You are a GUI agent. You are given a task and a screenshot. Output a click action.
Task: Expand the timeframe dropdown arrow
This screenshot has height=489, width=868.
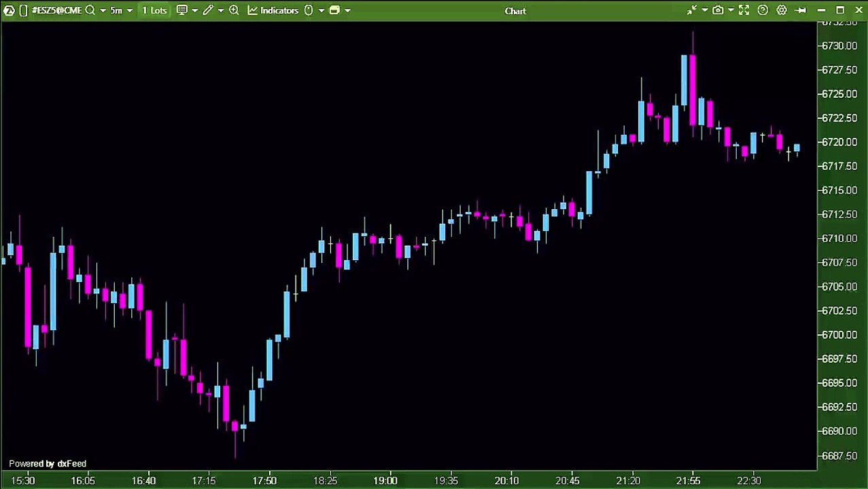129,10
